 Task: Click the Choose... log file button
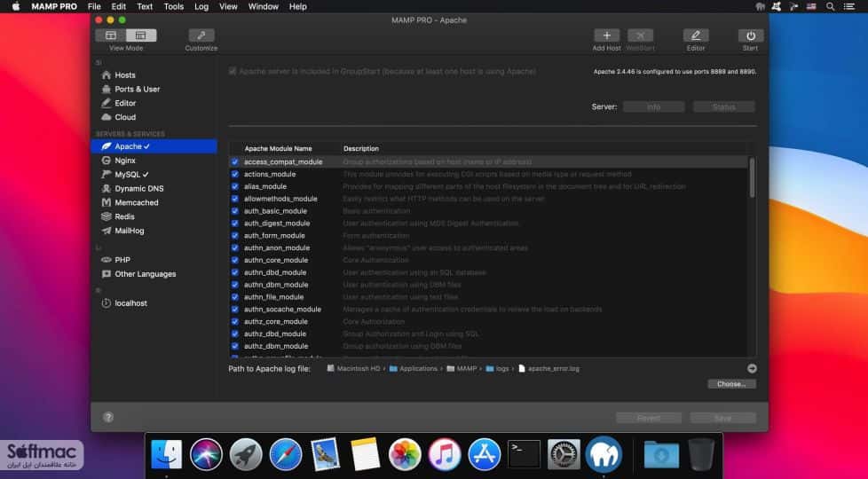click(x=731, y=384)
